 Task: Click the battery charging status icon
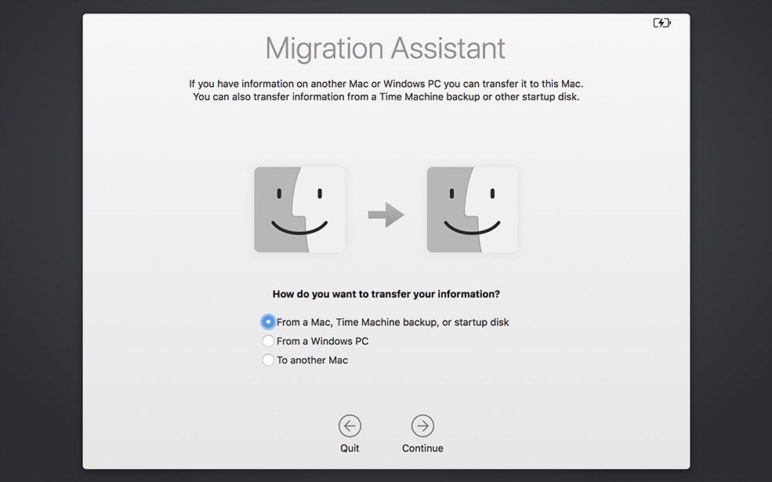[x=662, y=23]
